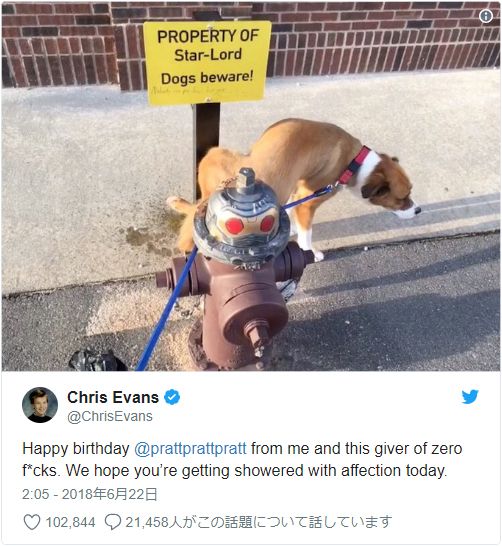Click the black bag beside the hydrant

[x=97, y=360]
